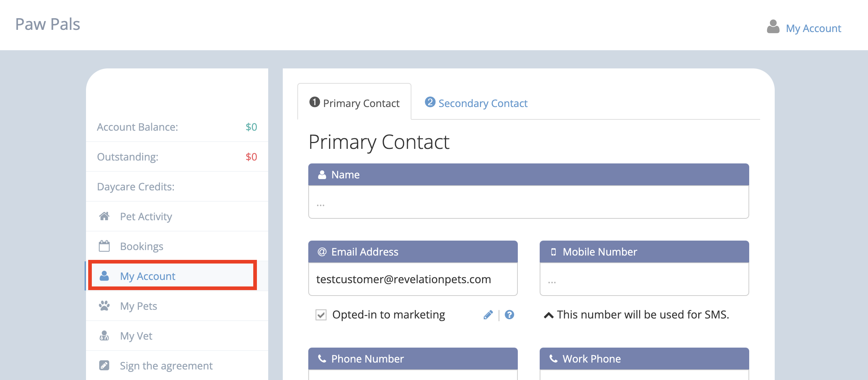Click the house icon next to Pet Activity
Image resolution: width=868 pixels, height=380 pixels.
click(104, 216)
